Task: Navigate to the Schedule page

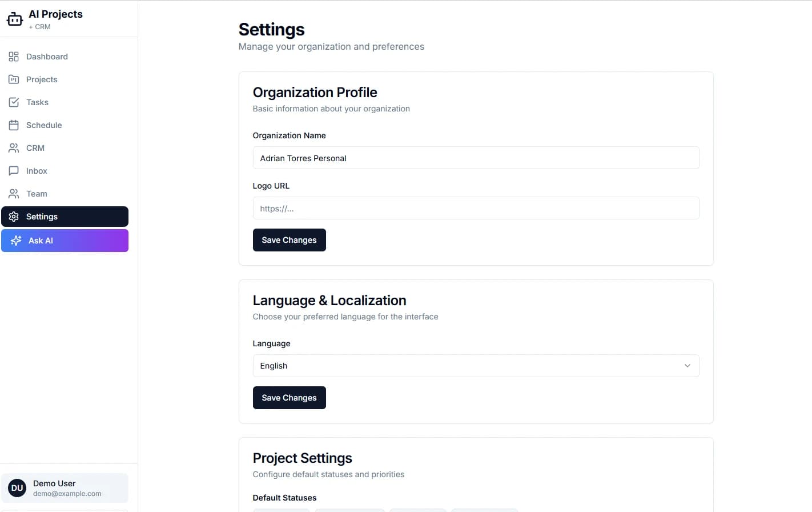Action: click(x=44, y=125)
